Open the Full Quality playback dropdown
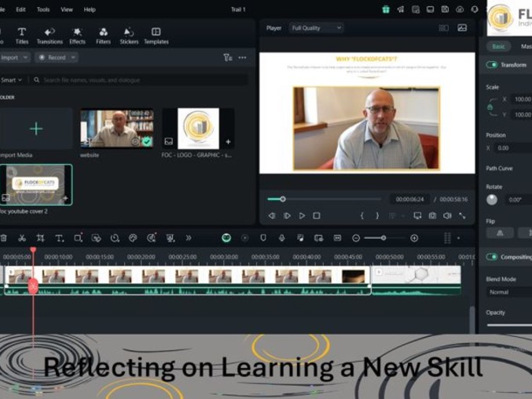The width and height of the screenshot is (532, 399). pyautogui.click(x=316, y=28)
